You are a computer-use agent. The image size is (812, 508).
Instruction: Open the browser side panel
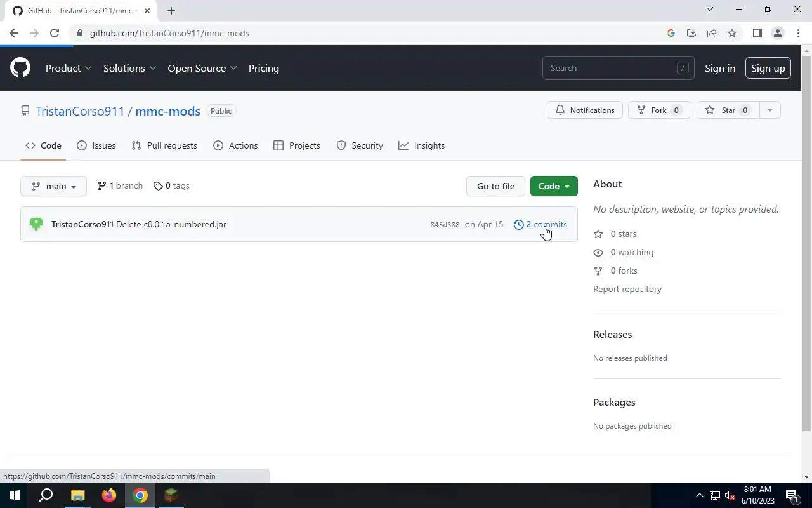757,33
